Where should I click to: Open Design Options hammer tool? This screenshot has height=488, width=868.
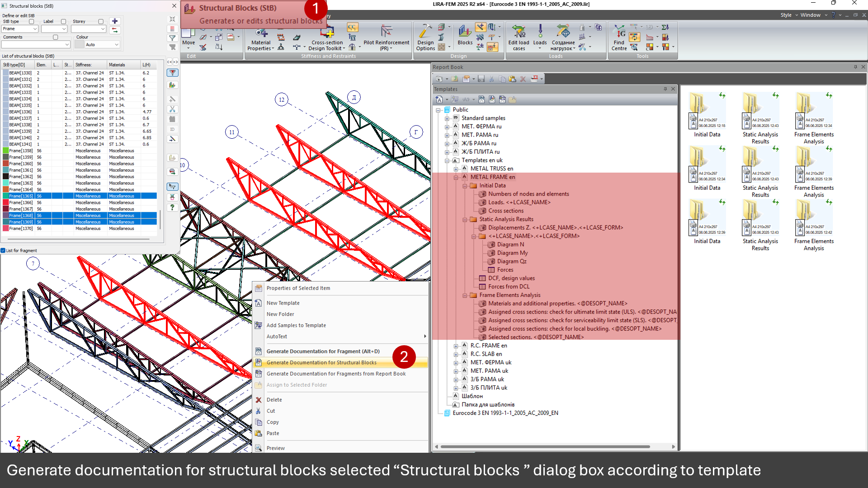(x=425, y=36)
